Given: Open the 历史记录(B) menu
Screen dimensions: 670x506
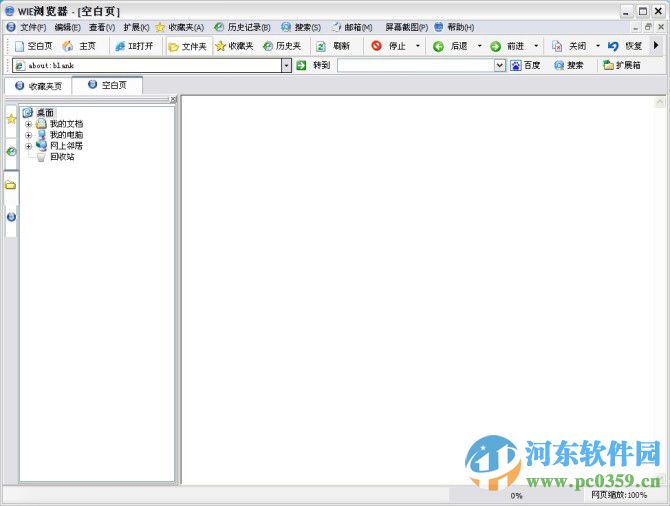Looking at the screenshot, I should point(243,27).
